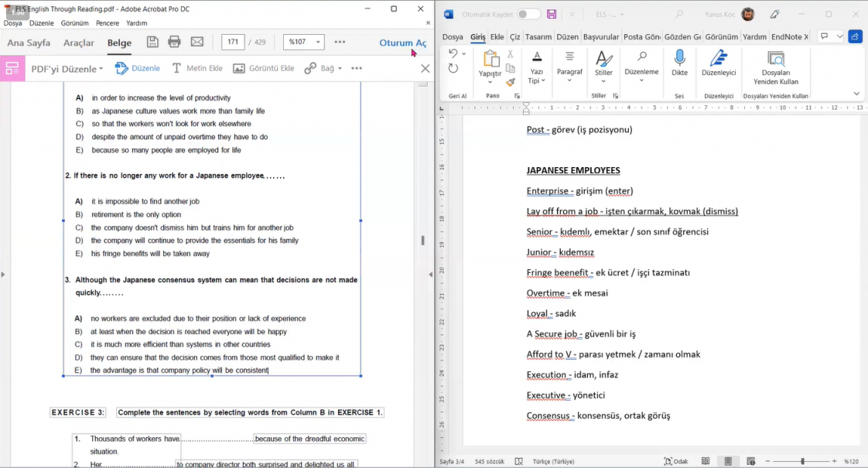Click the email envelope icon in Acrobat
Viewport: 868px width, 468px height.
click(x=197, y=42)
